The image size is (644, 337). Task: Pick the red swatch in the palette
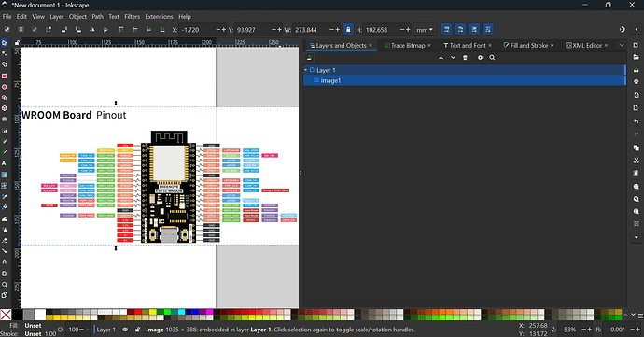[138, 312]
